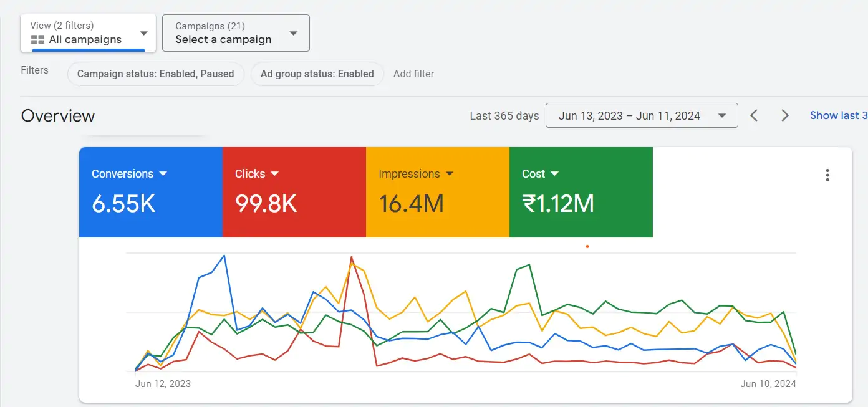Click the Add filter button
The height and width of the screenshot is (407, 868).
(413, 74)
